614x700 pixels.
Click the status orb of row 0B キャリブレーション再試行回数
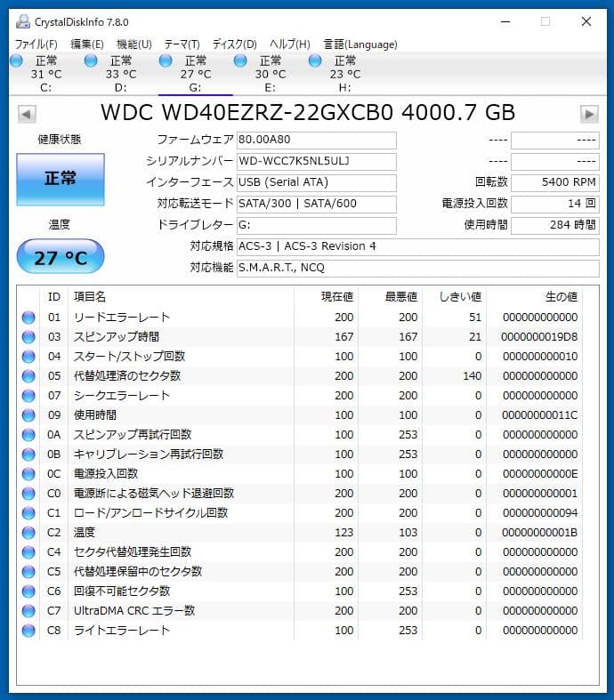(x=28, y=454)
